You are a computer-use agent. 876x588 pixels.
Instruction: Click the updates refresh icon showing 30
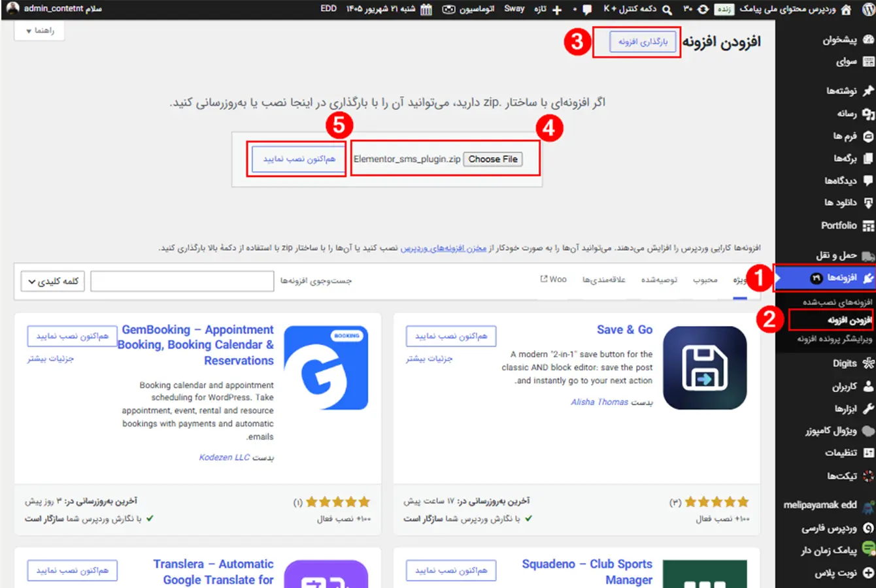coord(703,9)
